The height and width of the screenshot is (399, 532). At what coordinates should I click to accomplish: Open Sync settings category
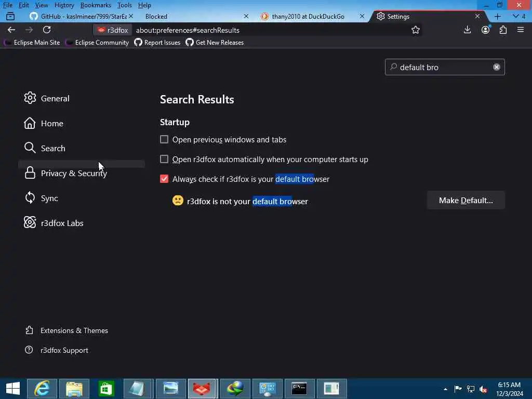[x=82, y=198]
